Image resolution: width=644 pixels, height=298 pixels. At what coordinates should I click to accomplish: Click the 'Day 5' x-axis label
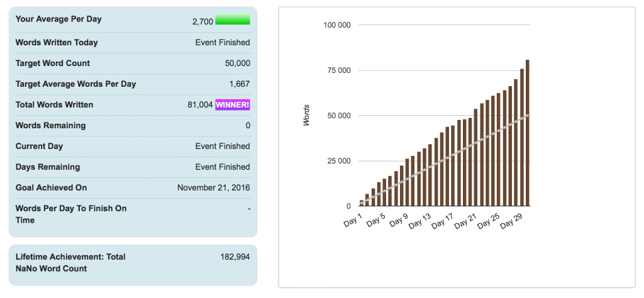click(376, 220)
